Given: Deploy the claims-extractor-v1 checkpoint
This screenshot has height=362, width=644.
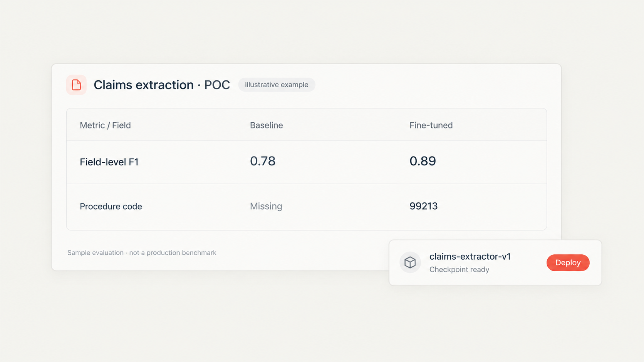Looking at the screenshot, I should pyautogui.click(x=568, y=262).
